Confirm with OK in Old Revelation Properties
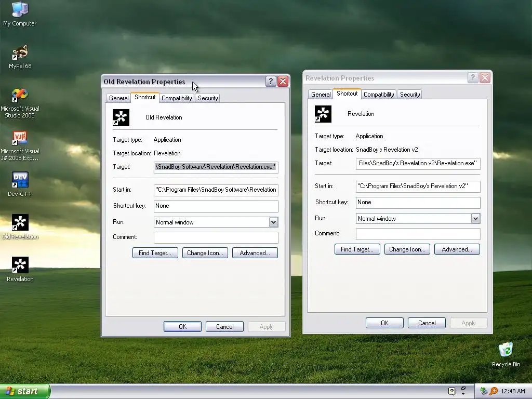 pyautogui.click(x=182, y=326)
